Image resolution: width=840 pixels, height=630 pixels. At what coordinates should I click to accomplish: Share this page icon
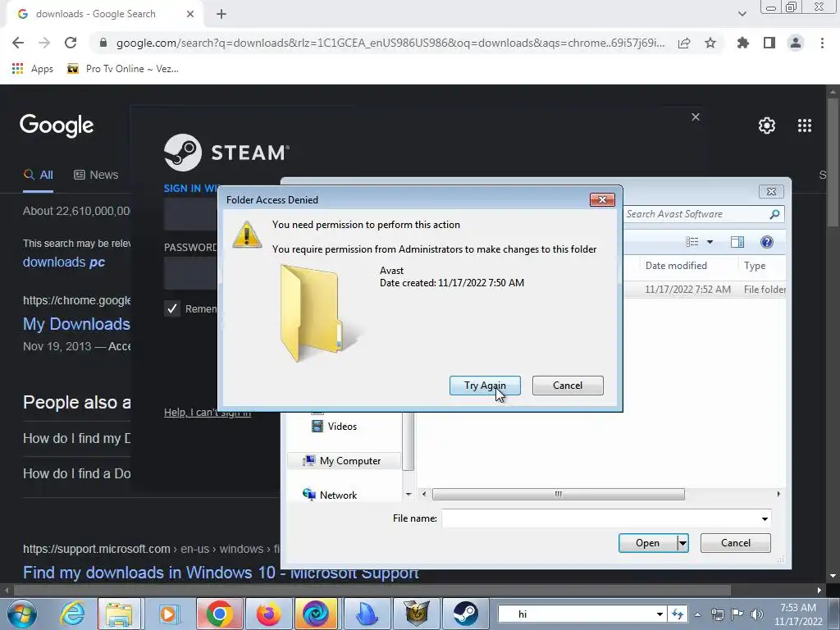point(684,43)
